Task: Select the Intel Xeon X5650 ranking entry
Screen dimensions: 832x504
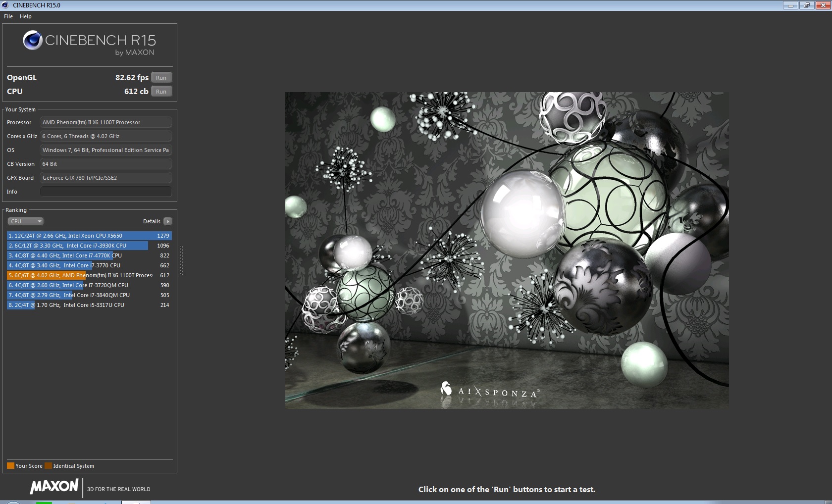Action: [x=74, y=236]
